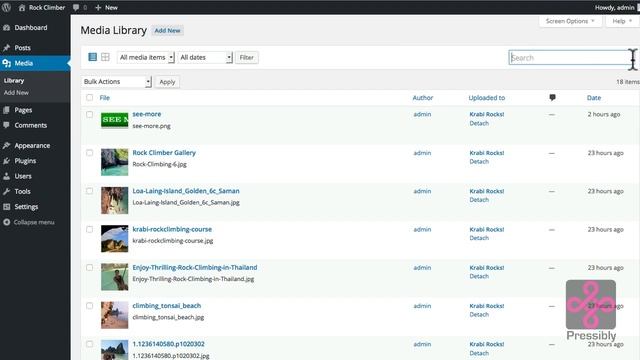Screen dimensions: 640x360
Task: Open Comments in the sidebar
Action: [x=31, y=125]
